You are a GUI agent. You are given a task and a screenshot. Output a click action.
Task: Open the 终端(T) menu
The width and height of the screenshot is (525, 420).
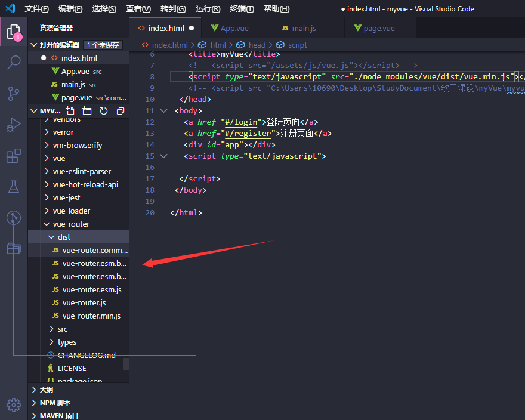[242, 9]
